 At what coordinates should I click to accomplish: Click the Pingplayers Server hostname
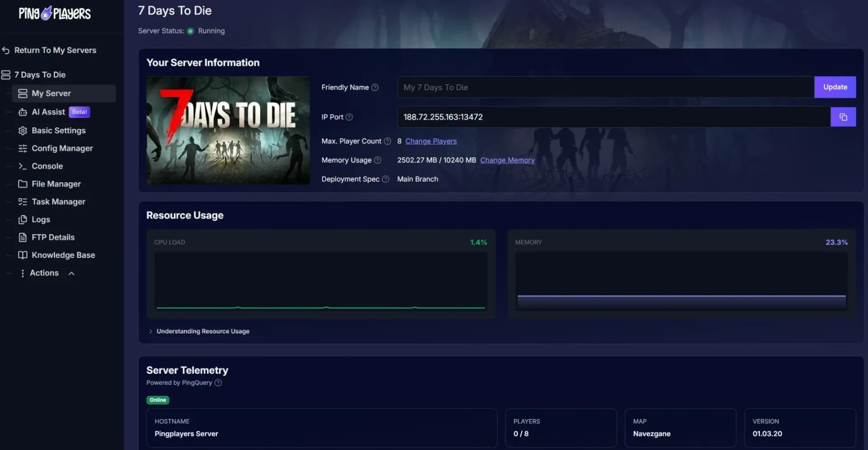point(186,434)
